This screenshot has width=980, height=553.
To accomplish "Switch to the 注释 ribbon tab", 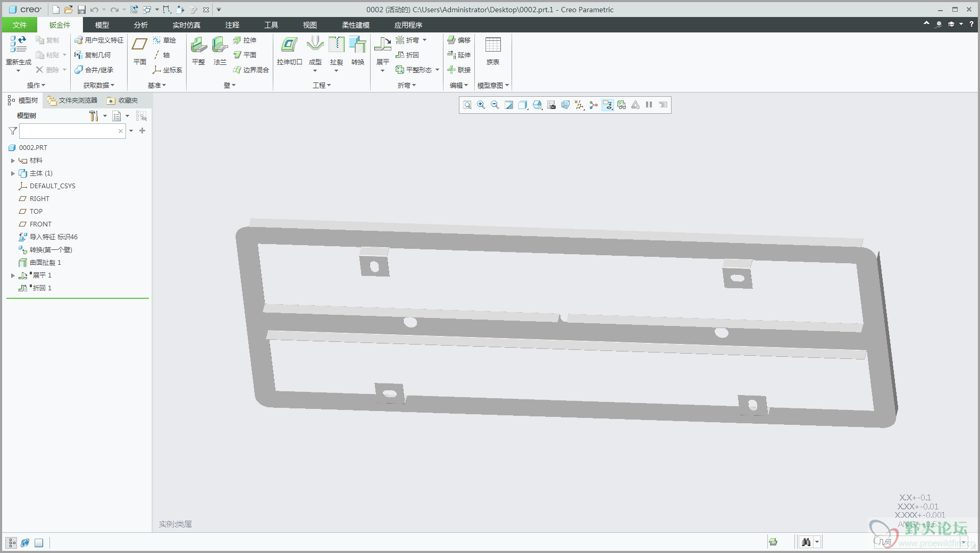I will click(232, 25).
